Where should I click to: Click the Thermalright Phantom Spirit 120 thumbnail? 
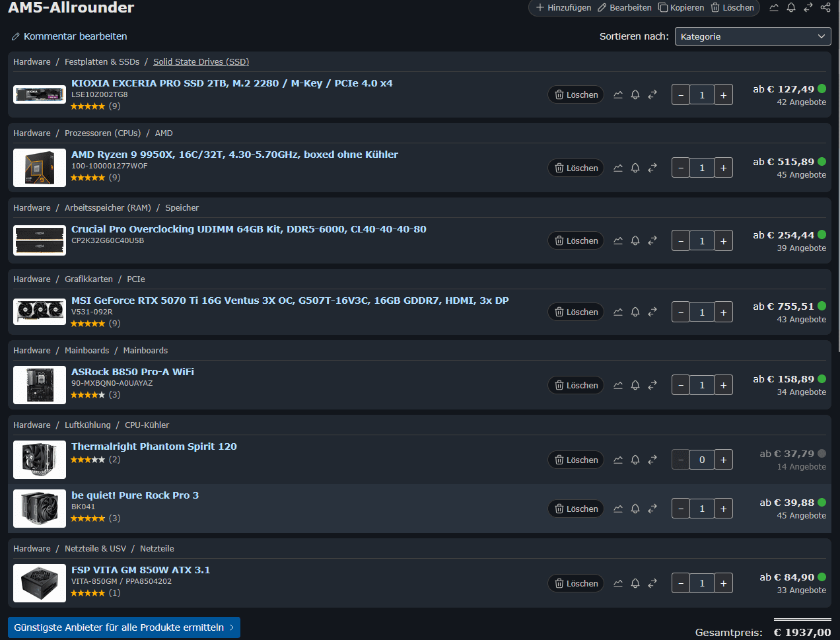pyautogui.click(x=40, y=460)
